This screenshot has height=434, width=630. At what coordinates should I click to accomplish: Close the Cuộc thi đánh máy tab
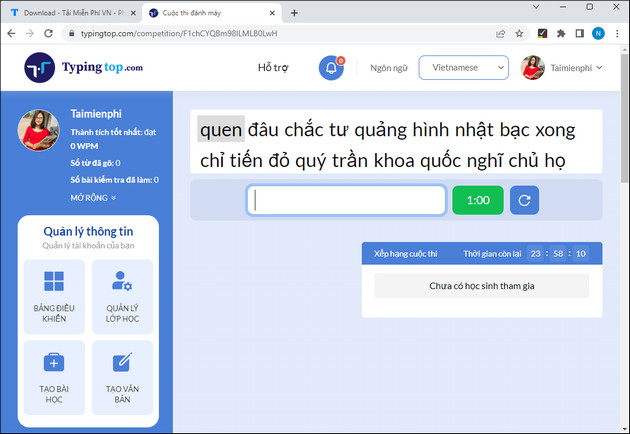click(272, 13)
